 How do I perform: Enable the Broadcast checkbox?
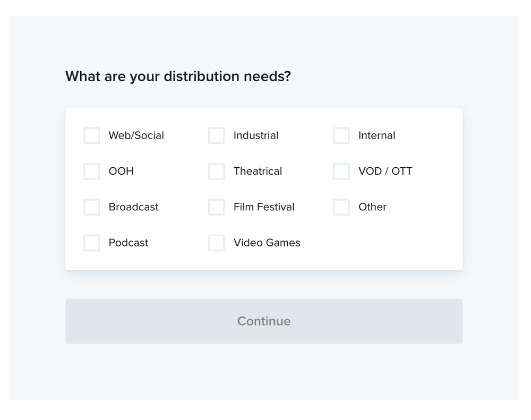[x=92, y=207]
